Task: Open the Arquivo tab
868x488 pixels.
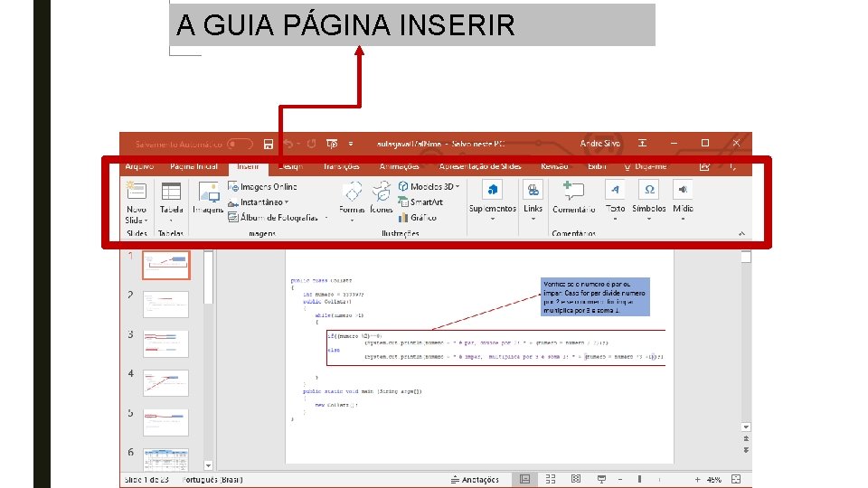Action: tap(139, 166)
